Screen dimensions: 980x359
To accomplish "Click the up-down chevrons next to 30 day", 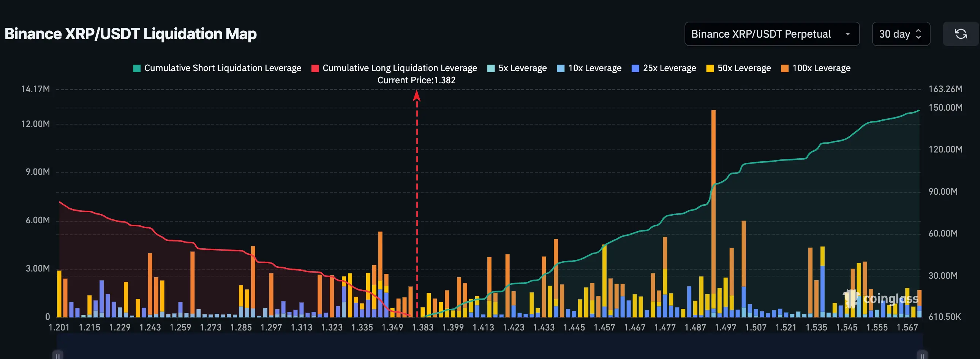I will 918,34.
